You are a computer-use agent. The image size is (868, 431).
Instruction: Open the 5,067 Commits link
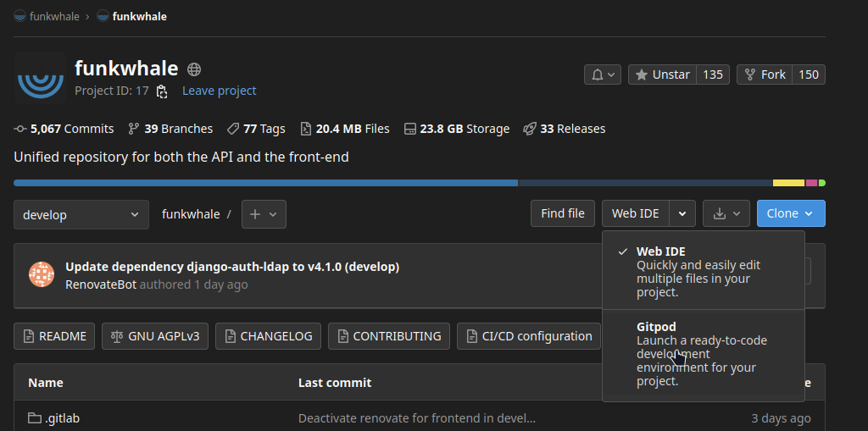click(64, 129)
